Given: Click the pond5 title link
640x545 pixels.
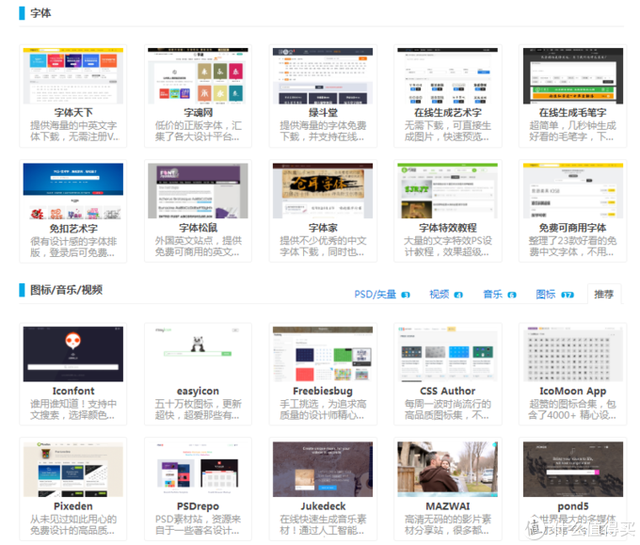Looking at the screenshot, I should 573,507.
